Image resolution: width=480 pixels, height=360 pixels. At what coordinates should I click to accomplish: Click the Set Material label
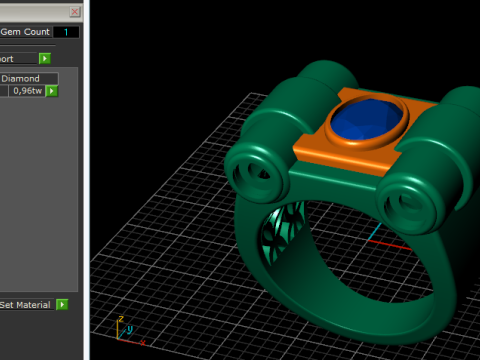tap(25, 305)
